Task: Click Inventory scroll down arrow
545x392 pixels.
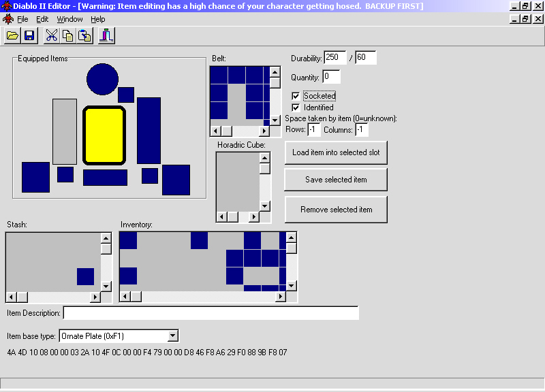Action: click(x=292, y=286)
